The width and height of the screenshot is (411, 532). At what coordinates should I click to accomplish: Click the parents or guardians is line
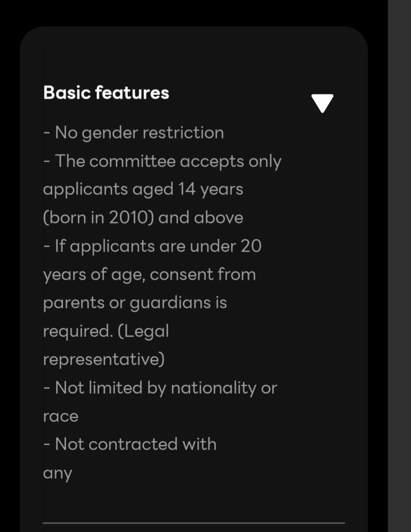[135, 303]
